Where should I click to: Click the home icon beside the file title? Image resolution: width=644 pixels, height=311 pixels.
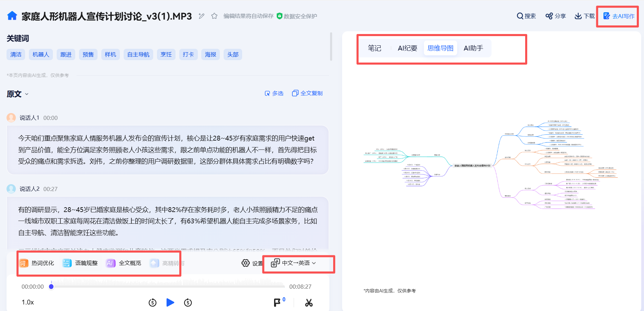(12, 16)
